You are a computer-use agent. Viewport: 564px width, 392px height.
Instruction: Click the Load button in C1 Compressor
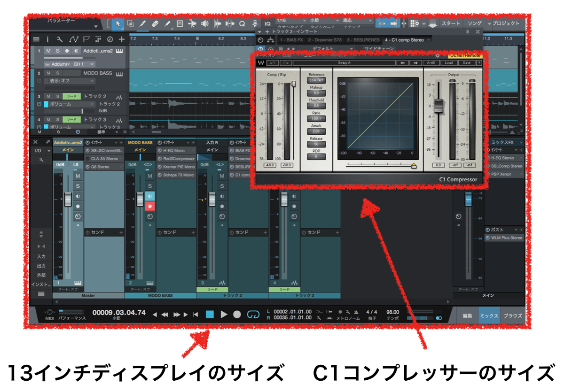click(449, 62)
